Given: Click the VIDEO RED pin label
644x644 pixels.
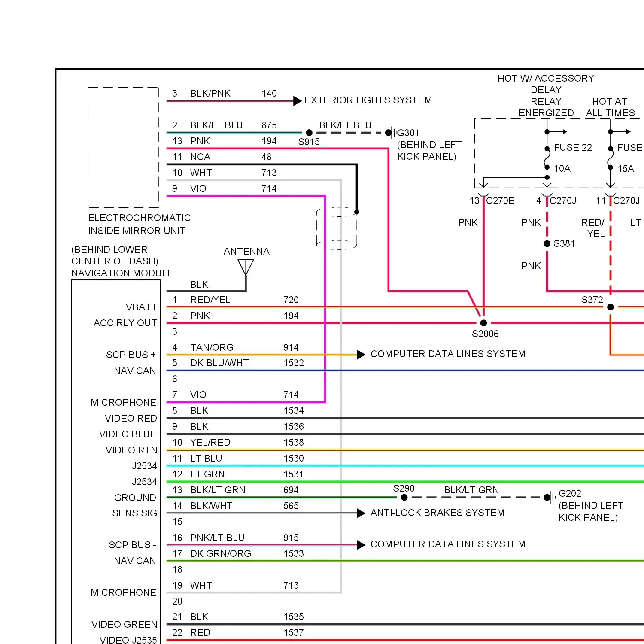Looking at the screenshot, I should 131,418.
